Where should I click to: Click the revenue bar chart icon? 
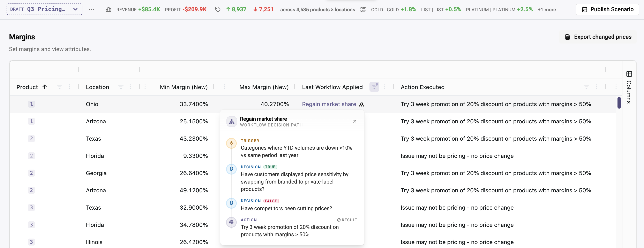tap(108, 9)
